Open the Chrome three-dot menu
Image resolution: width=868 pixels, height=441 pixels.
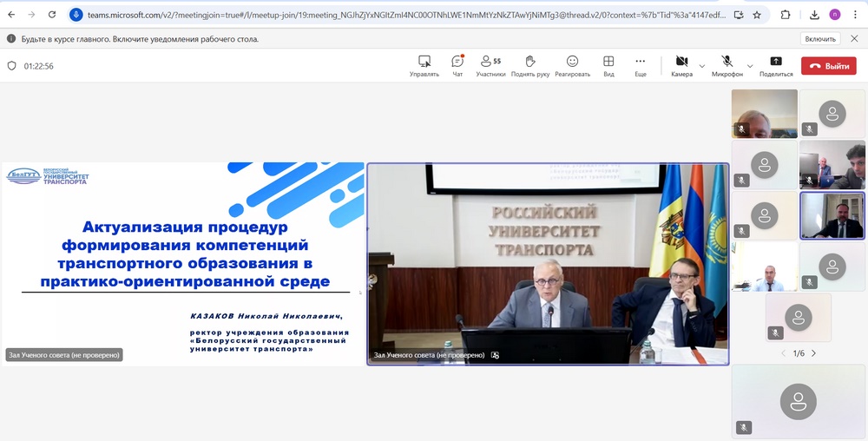tap(855, 15)
